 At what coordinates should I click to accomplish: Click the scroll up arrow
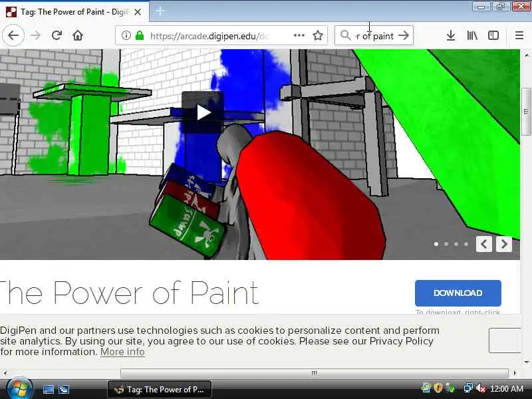526,55
